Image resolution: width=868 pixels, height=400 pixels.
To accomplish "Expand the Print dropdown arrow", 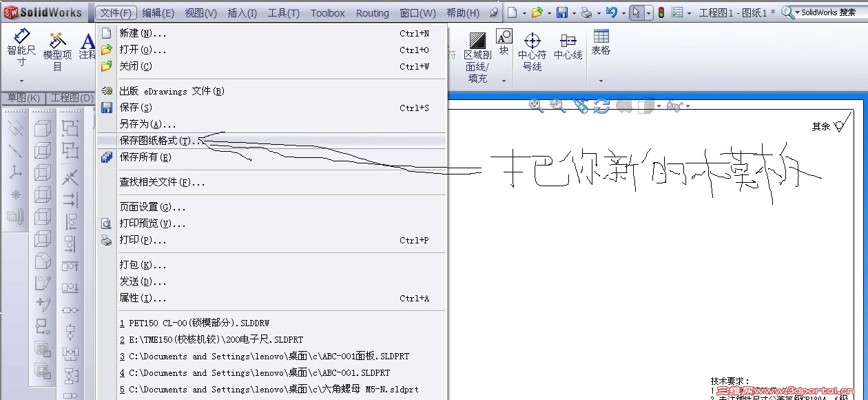I will tap(598, 13).
